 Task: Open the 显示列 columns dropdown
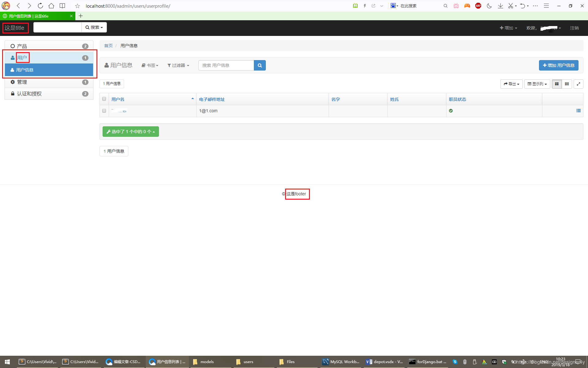[537, 84]
